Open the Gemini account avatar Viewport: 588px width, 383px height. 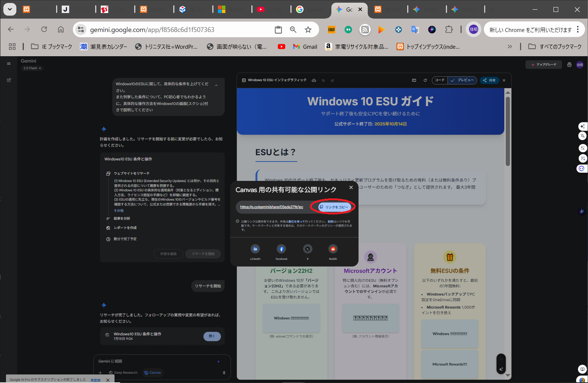pos(580,65)
